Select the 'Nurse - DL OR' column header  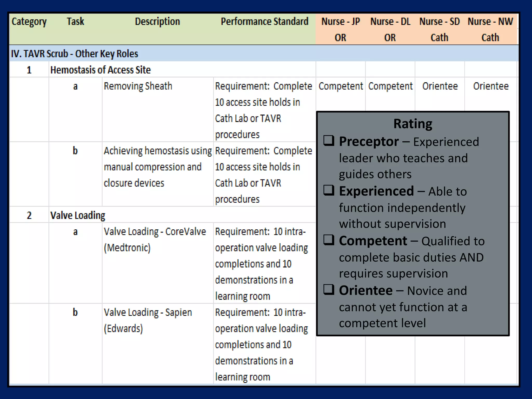(390, 29)
